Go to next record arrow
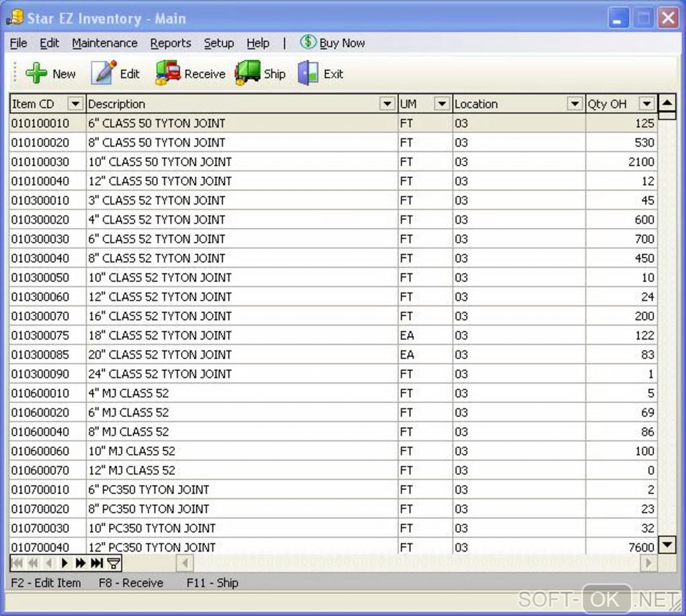686x616 pixels. (x=65, y=563)
